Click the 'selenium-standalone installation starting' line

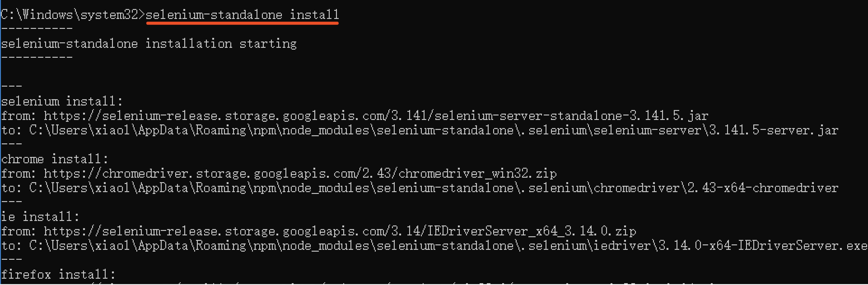(149, 44)
